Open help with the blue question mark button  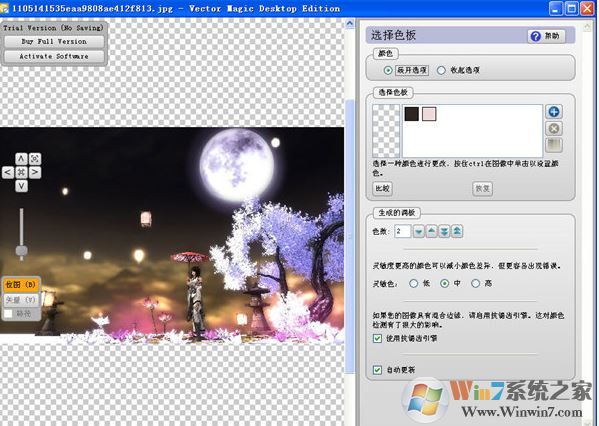click(546, 36)
